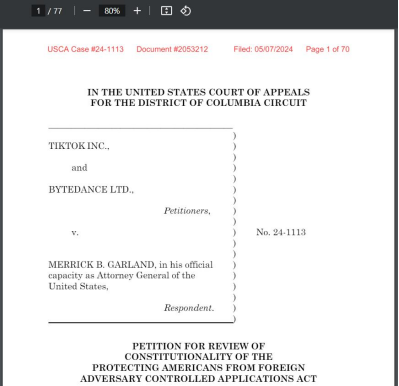Click the italic Petitioners label
Screen dimensions: 399x386
187,211
